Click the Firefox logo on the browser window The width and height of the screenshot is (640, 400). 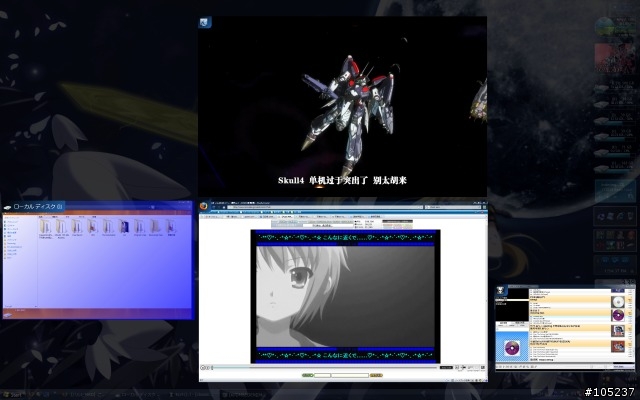click(204, 205)
